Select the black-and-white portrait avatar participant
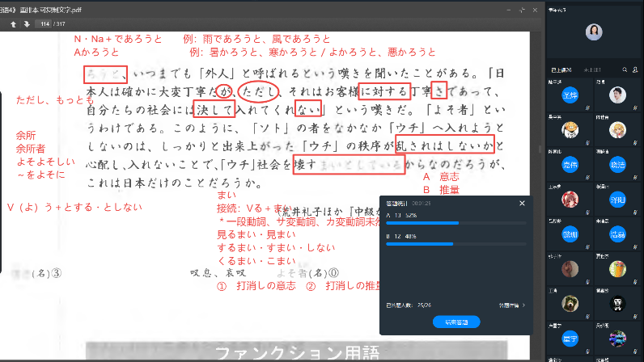 pyautogui.click(x=617, y=303)
